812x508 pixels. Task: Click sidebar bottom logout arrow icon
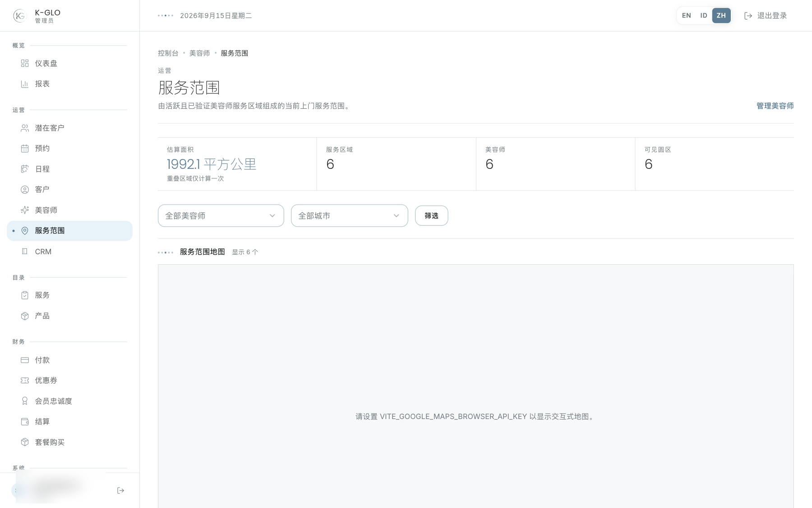click(x=120, y=490)
